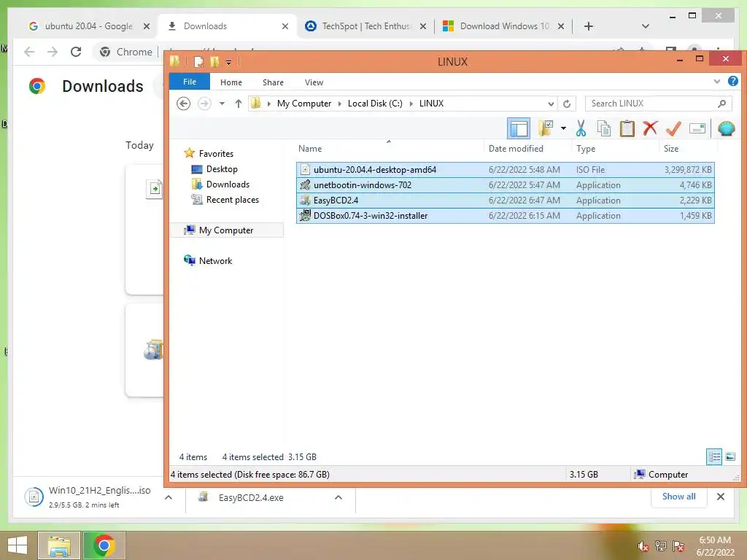Open Favorites in navigation pane
This screenshot has width=747, height=560.
(x=216, y=153)
